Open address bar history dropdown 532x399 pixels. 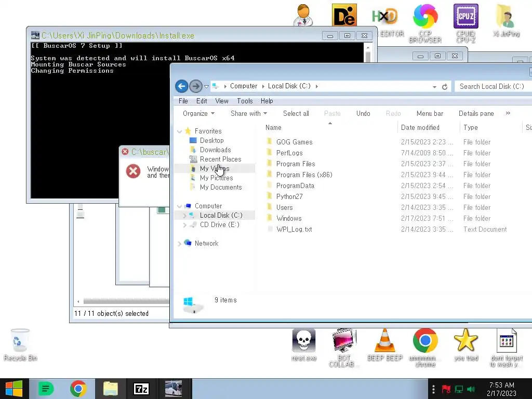[434, 87]
